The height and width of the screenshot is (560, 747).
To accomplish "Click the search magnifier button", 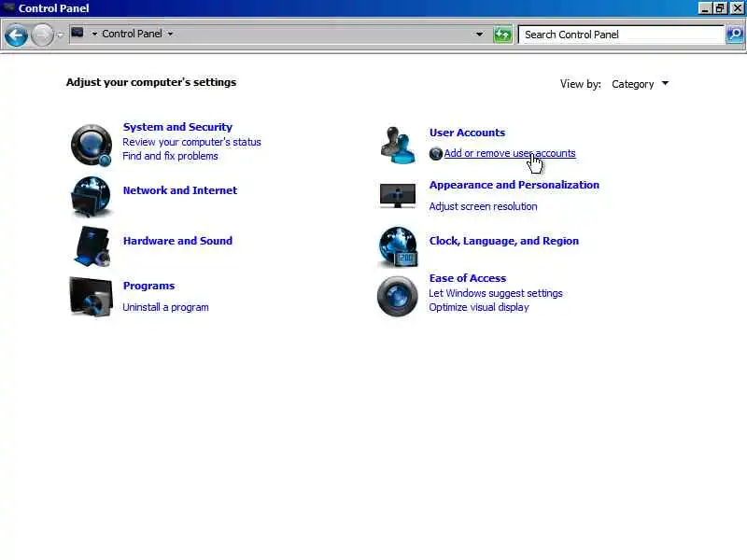I will pyautogui.click(x=735, y=35).
